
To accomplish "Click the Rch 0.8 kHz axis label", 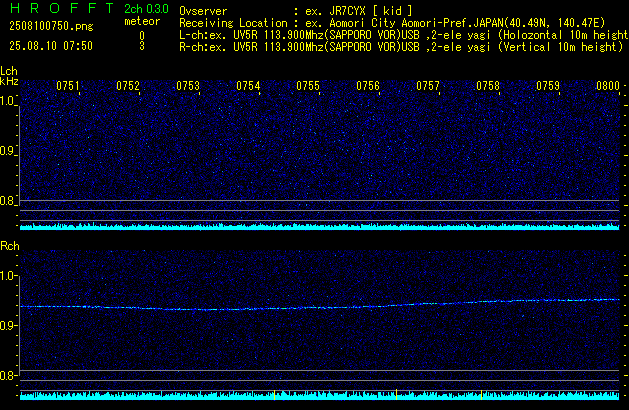I will tap(8, 376).
